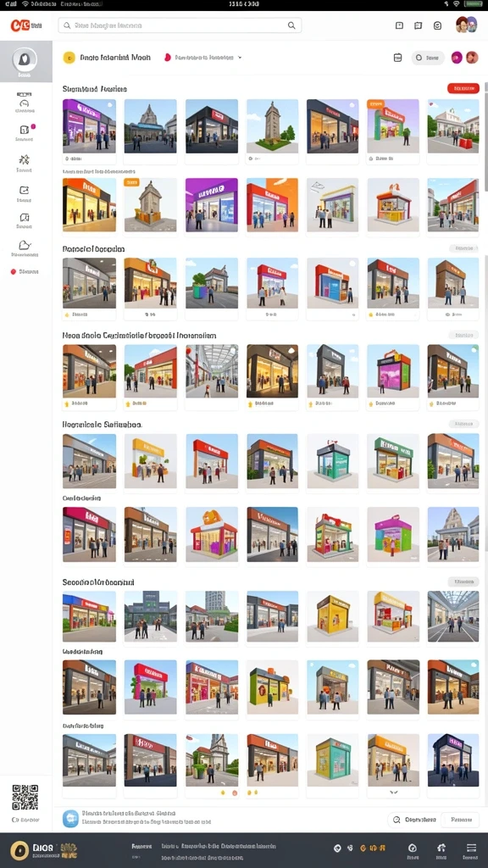Open the purple storefront thumbnail in the first row
The width and height of the screenshot is (488, 868).
[90, 126]
